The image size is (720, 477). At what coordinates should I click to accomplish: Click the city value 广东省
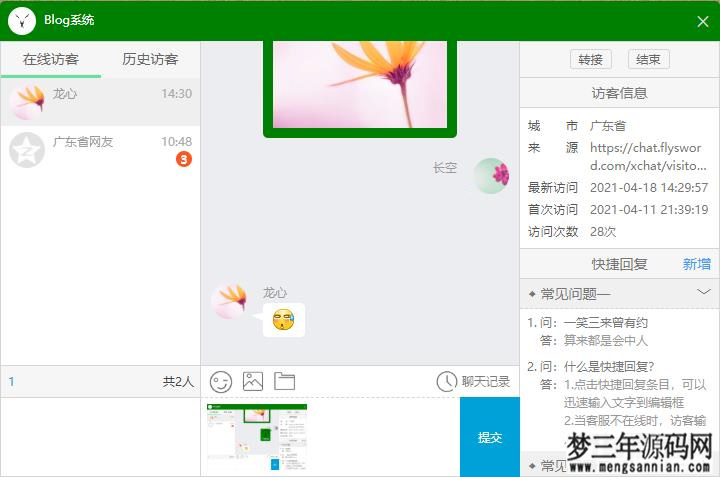click(x=608, y=126)
